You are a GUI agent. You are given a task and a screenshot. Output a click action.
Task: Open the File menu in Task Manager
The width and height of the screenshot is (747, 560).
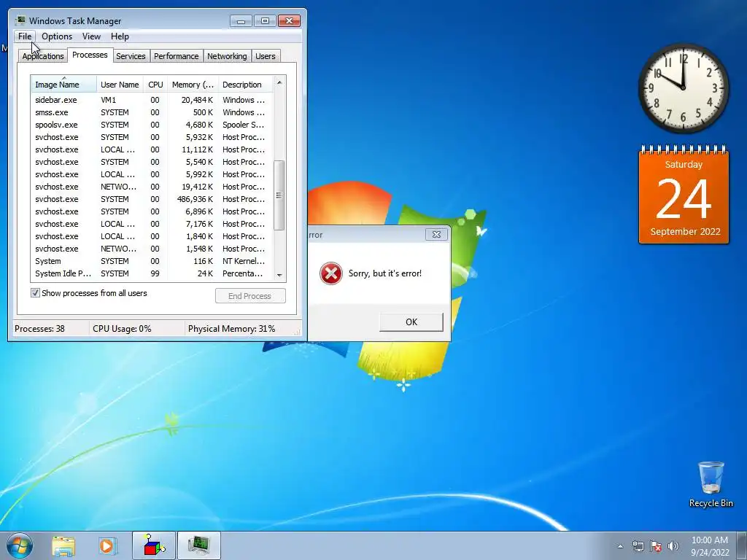tap(25, 36)
